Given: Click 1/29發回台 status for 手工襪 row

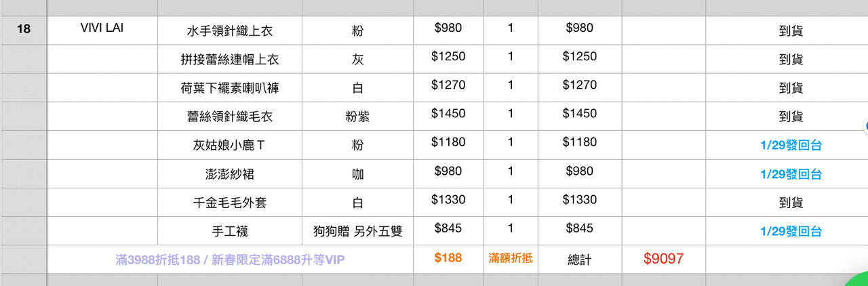Looking at the screenshot, I should (791, 231).
